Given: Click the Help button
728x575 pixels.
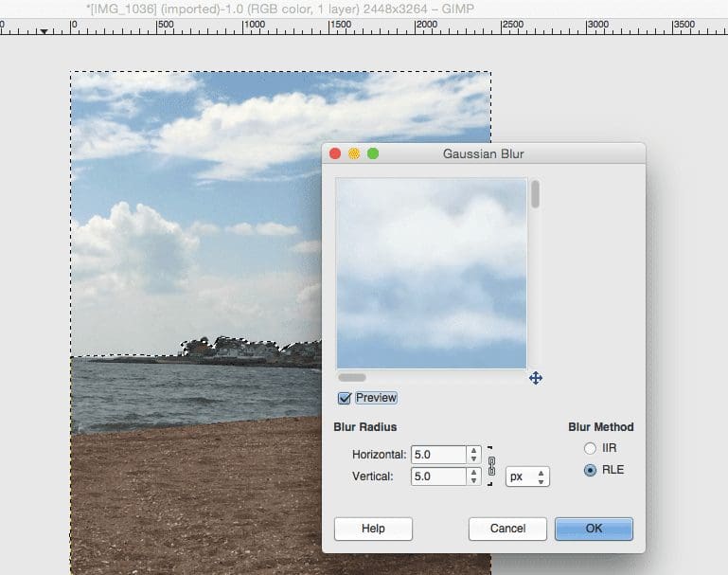Looking at the screenshot, I should [x=373, y=529].
